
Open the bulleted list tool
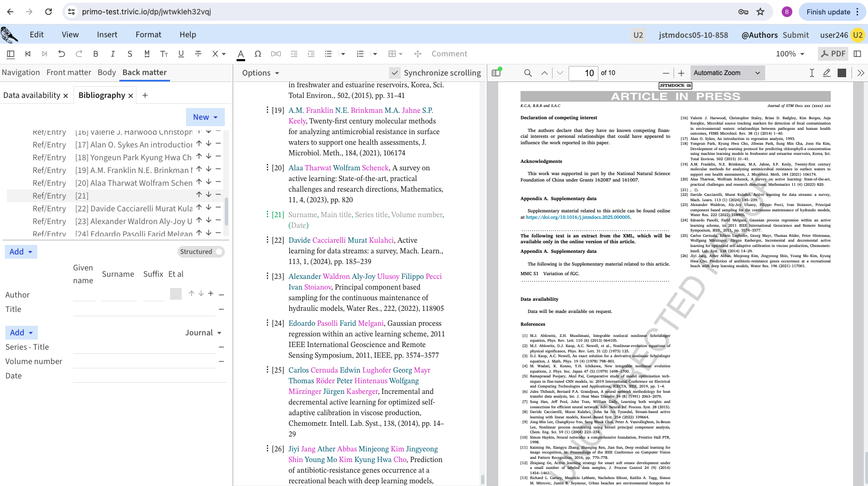(x=328, y=54)
